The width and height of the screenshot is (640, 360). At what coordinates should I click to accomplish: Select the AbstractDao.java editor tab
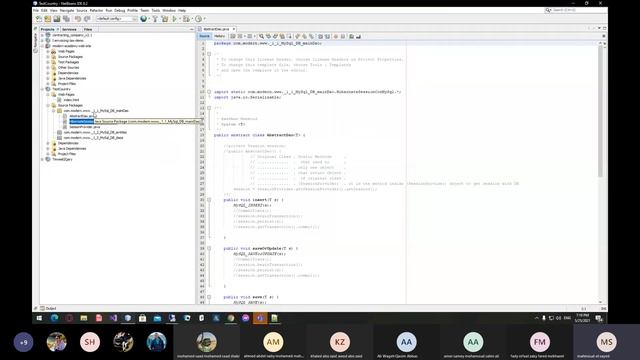tap(216, 29)
